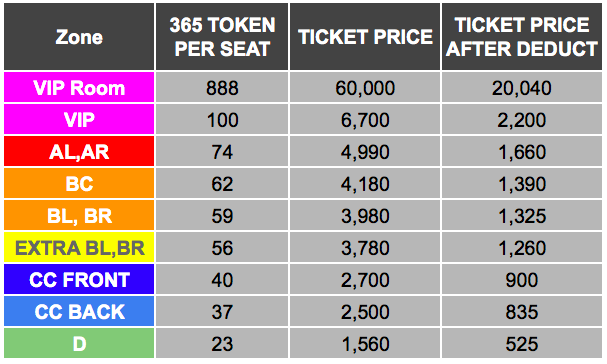Image resolution: width=607 pixels, height=364 pixels.
Task: Click the yellow EXTRA BL,BR zone cell
Action: [x=79, y=248]
